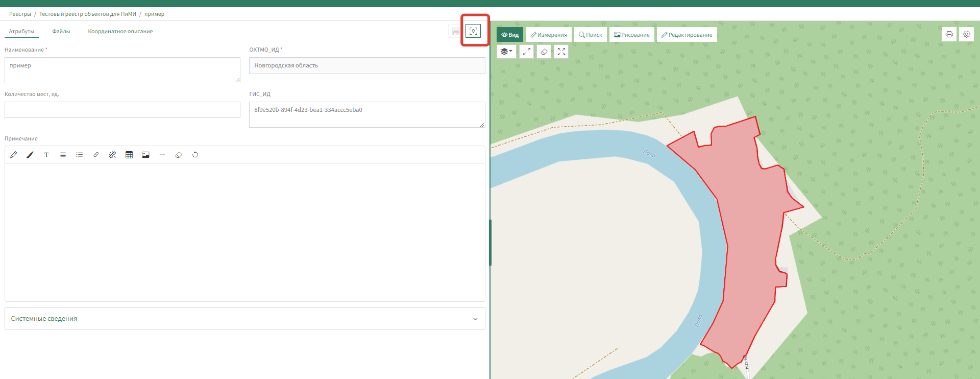The width and height of the screenshot is (980, 379).
Task: Switch to the Файлы tab
Action: 61,32
